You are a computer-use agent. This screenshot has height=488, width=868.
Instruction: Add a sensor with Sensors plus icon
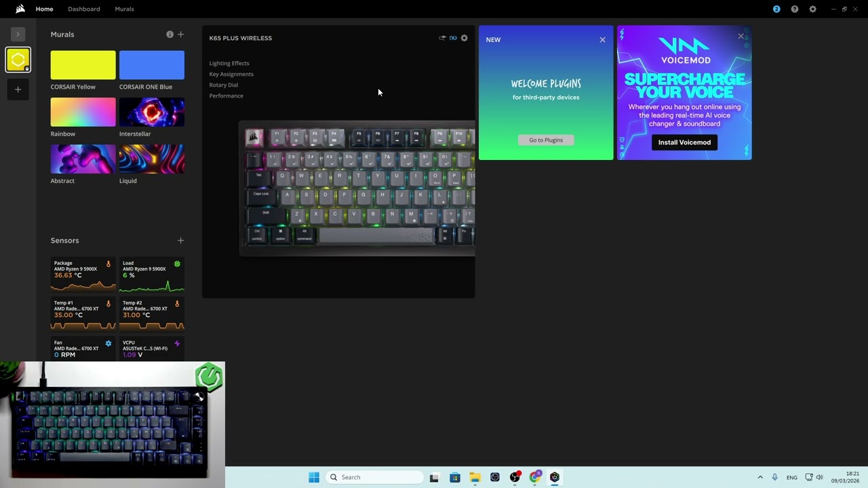tap(180, 241)
